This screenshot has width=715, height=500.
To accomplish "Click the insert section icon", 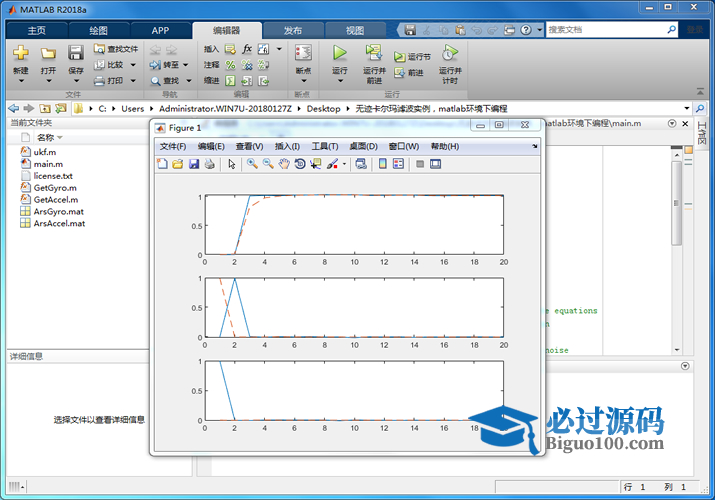I will [230, 49].
